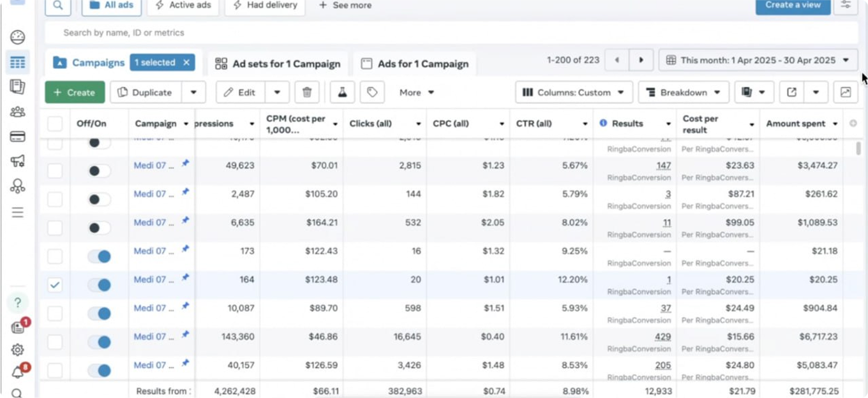Viewport: 868px width, 398px height.
Task: Open the Columns: Custom dropdown
Action: pos(574,92)
